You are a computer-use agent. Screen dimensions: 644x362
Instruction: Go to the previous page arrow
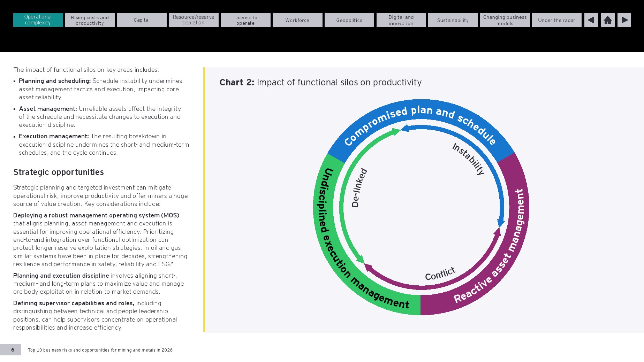[x=591, y=20]
